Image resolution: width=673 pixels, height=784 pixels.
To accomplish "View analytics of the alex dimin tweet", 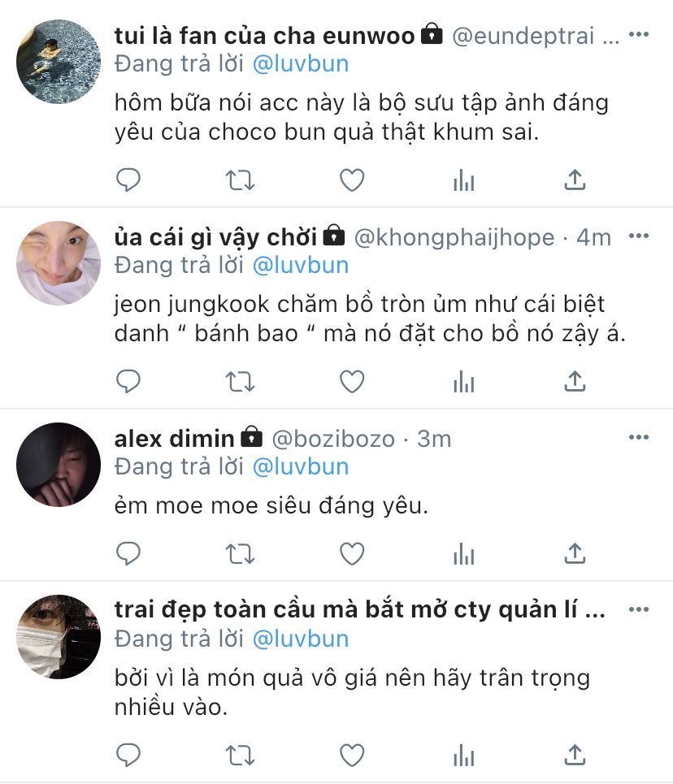I will coord(464,554).
